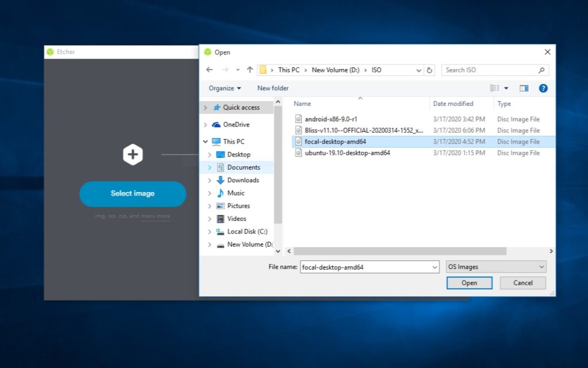588x368 pixels.
Task: Open Music folder in tree
Action: coord(235,193)
